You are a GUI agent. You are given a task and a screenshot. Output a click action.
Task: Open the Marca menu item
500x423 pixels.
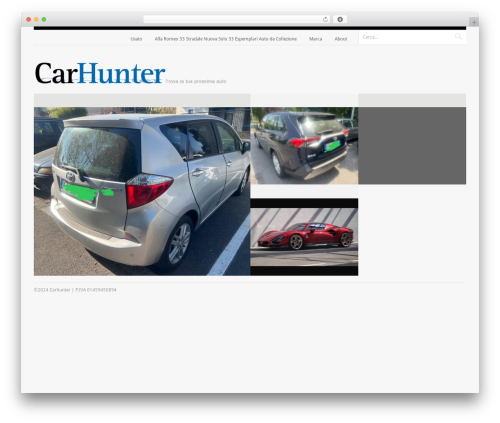click(x=315, y=39)
